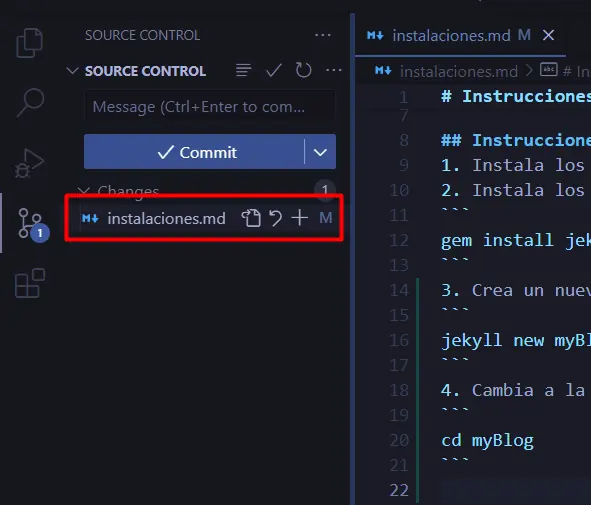Close the instalaciones.md editor tab
Screen dimensions: 591x505
pos(548,35)
